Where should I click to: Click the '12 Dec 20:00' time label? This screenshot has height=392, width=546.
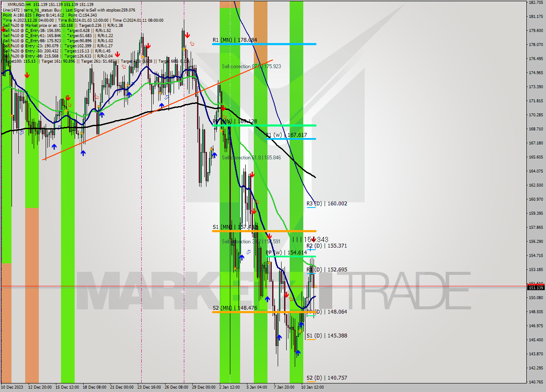(40, 387)
